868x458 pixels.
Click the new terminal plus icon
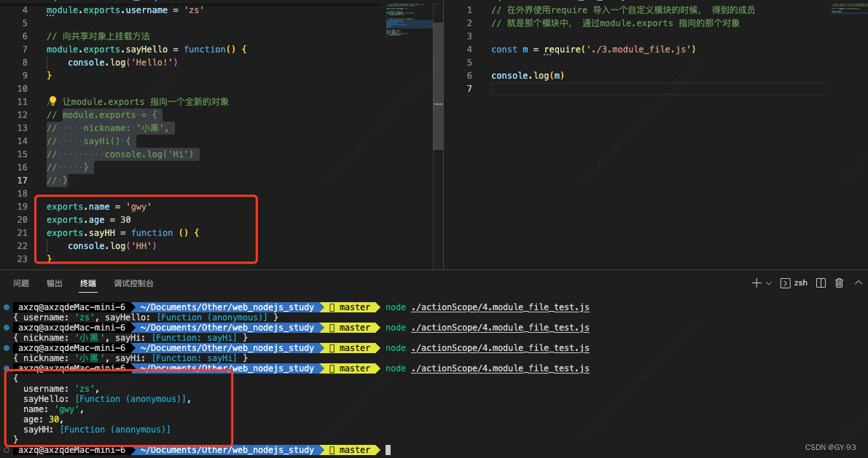point(756,283)
